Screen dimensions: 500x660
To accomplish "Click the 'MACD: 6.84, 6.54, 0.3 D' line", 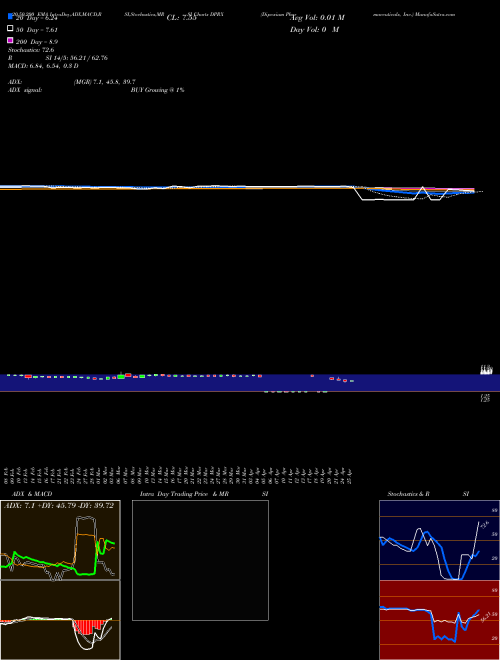I will pos(43,66).
